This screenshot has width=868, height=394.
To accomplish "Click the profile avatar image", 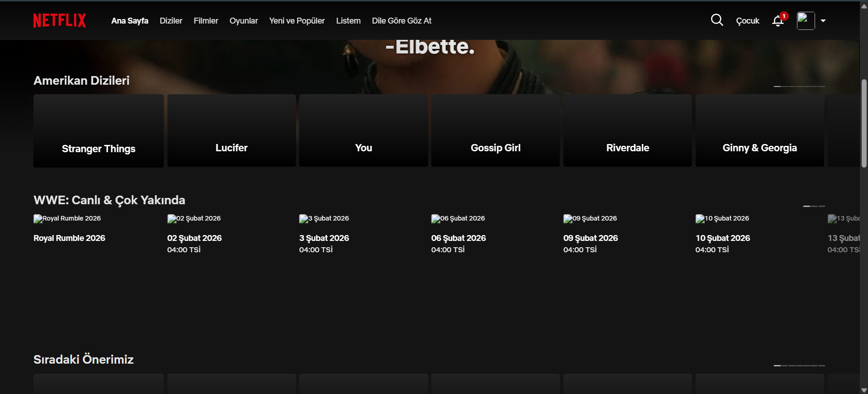I will pos(806,21).
